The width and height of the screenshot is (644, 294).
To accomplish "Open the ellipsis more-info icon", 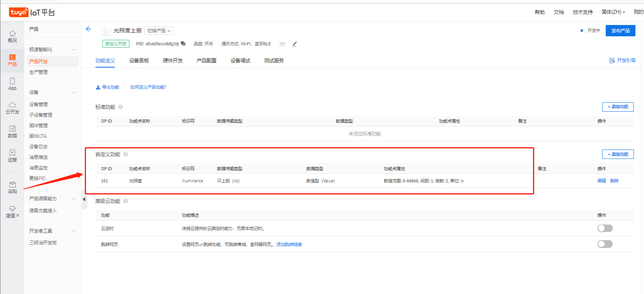I will tap(282, 44).
